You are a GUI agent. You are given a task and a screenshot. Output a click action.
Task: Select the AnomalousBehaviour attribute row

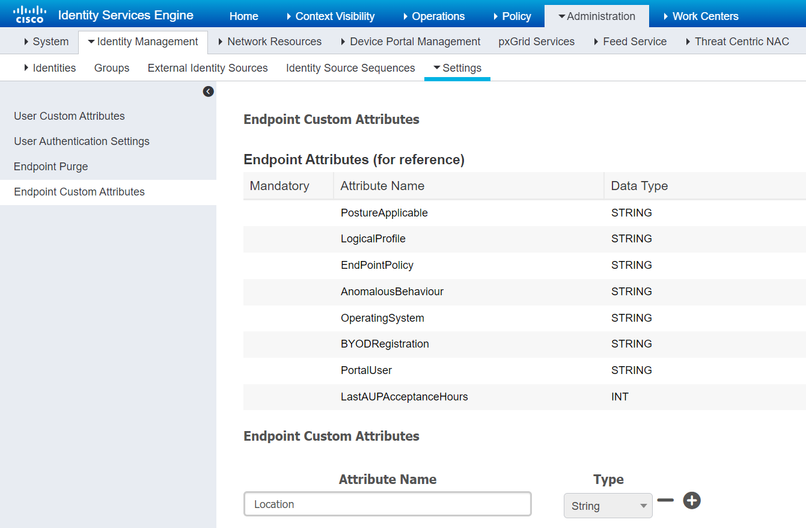point(524,292)
